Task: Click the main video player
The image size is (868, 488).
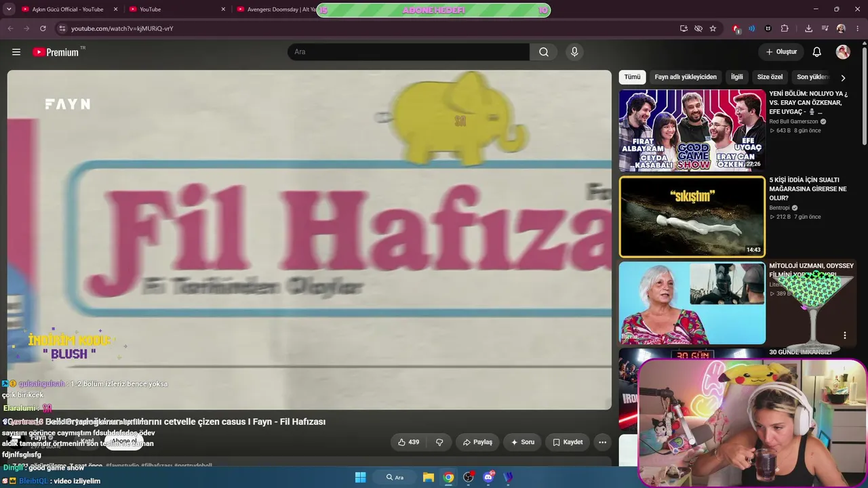Action: (x=309, y=240)
